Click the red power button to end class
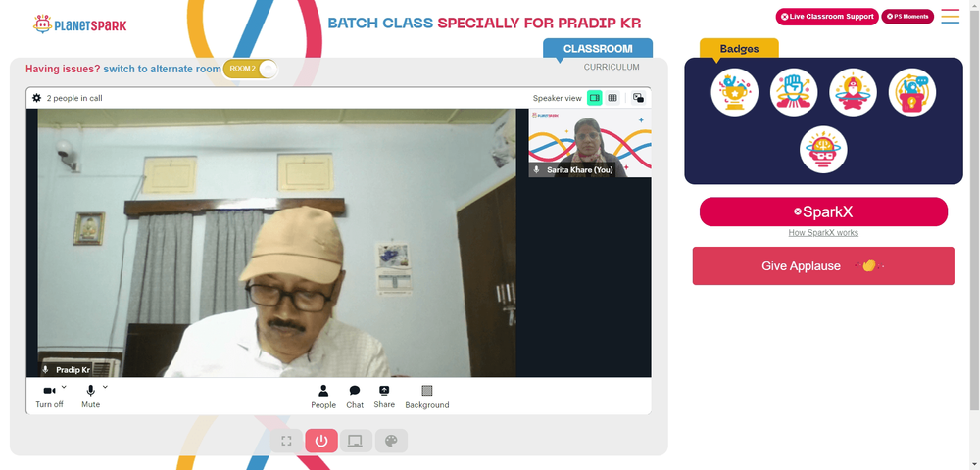The image size is (980, 470). point(321,441)
